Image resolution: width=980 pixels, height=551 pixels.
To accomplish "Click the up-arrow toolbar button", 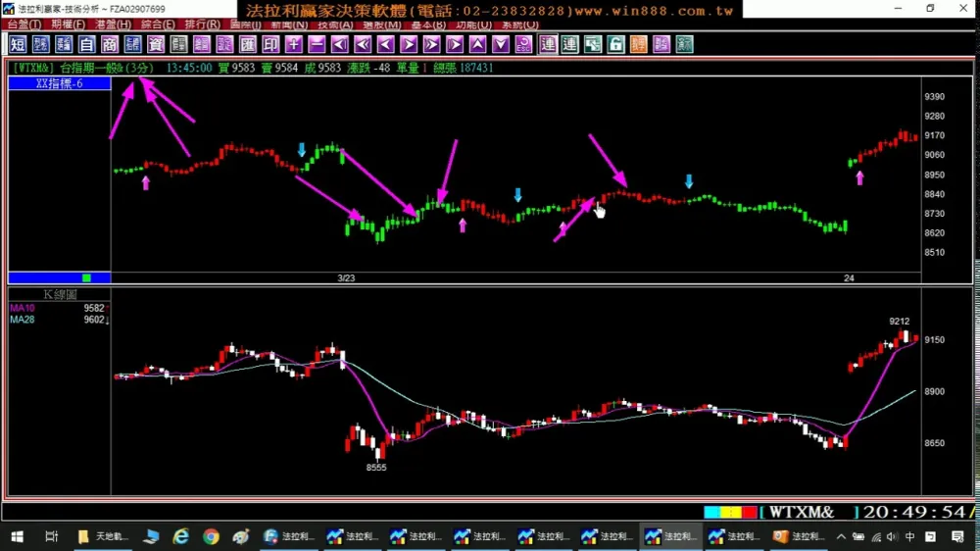I will [x=477, y=44].
